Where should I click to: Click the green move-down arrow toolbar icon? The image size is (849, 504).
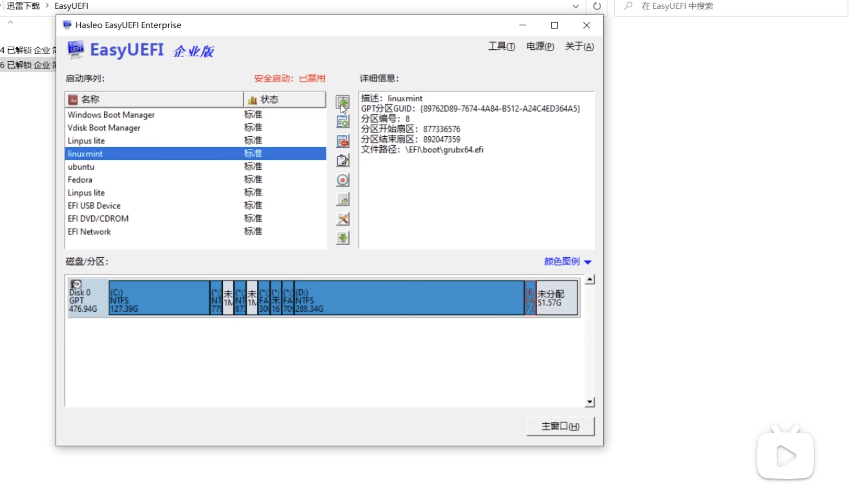(x=343, y=238)
